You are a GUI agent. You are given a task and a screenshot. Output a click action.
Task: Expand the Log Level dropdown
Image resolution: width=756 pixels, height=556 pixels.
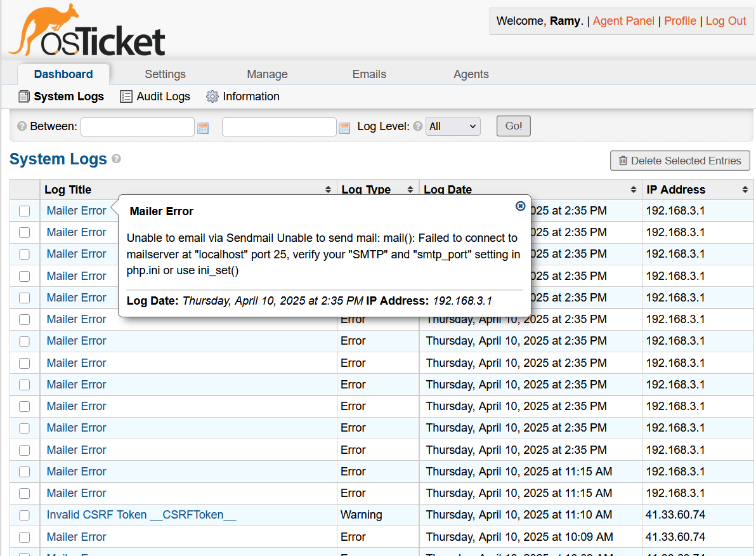tap(453, 126)
